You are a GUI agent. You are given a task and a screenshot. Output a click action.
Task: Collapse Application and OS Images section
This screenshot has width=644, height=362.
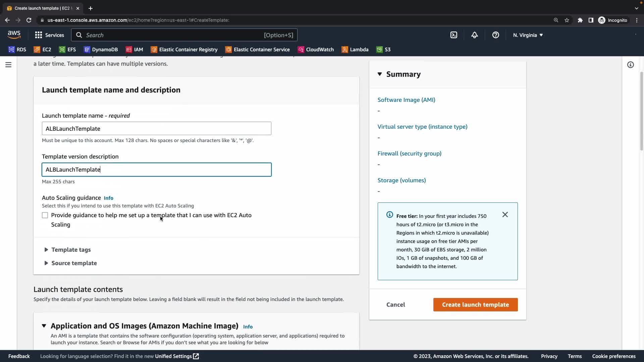pyautogui.click(x=44, y=326)
